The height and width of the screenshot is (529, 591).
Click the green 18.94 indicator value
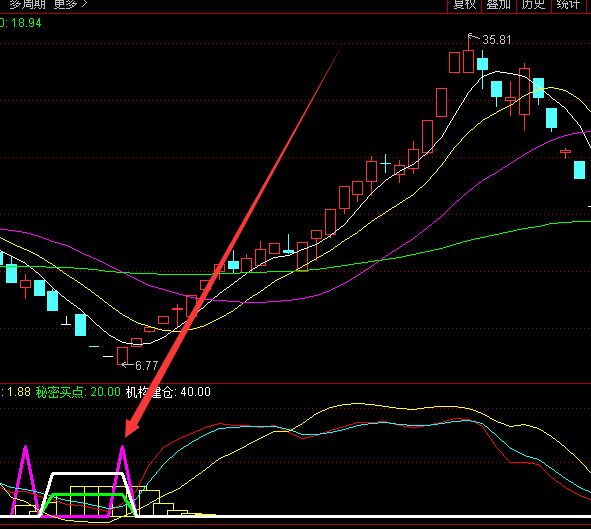click(x=26, y=23)
